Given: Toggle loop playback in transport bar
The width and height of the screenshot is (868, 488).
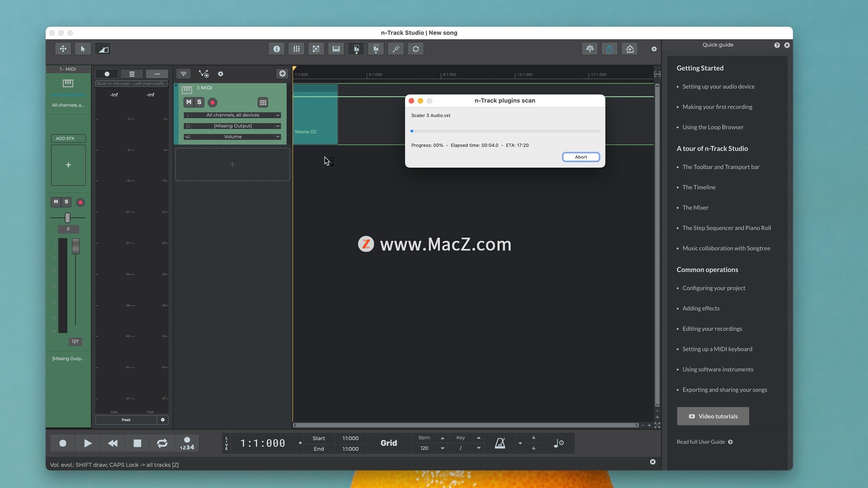Looking at the screenshot, I should click(x=162, y=443).
